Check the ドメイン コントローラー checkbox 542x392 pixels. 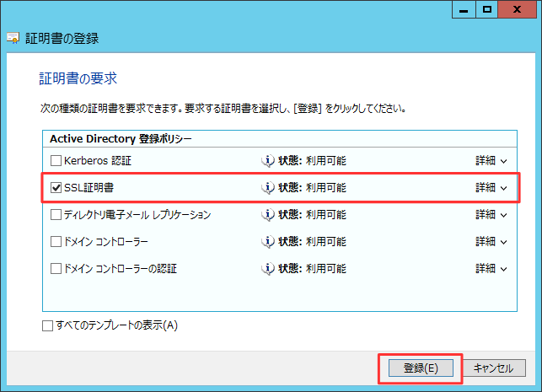click(x=56, y=242)
